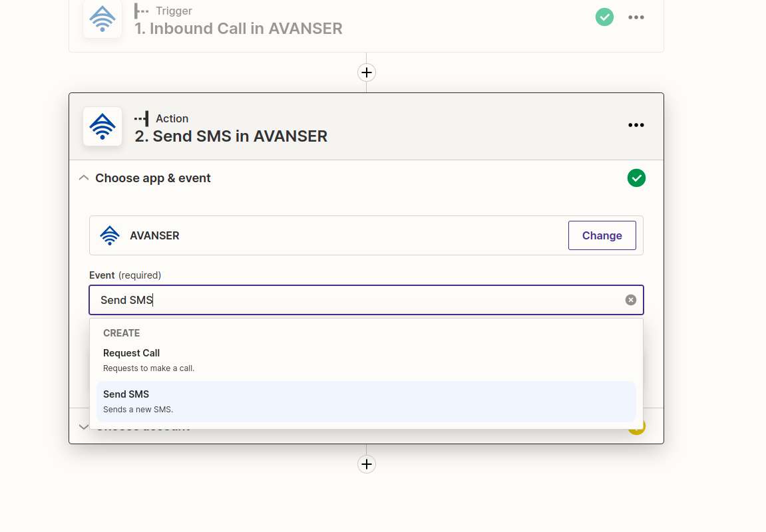This screenshot has height=532, width=766.
Task: Click the Event (required) label
Action: 125,275
